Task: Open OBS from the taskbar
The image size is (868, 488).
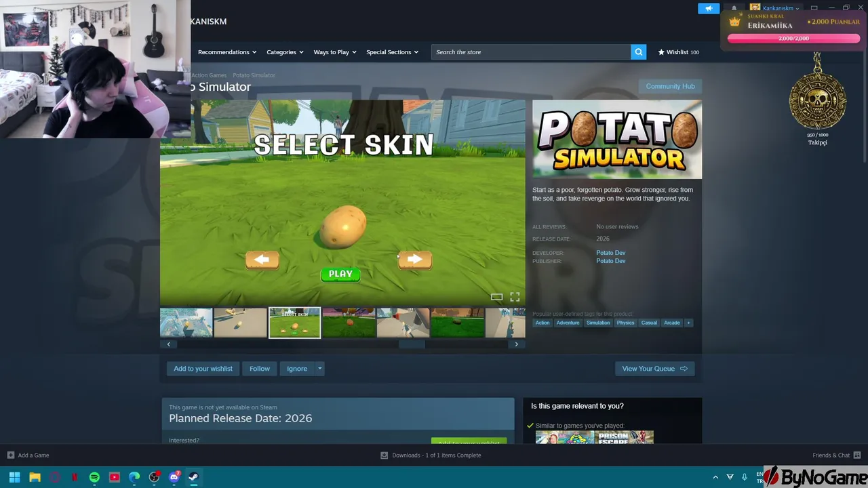Action: (x=154, y=477)
